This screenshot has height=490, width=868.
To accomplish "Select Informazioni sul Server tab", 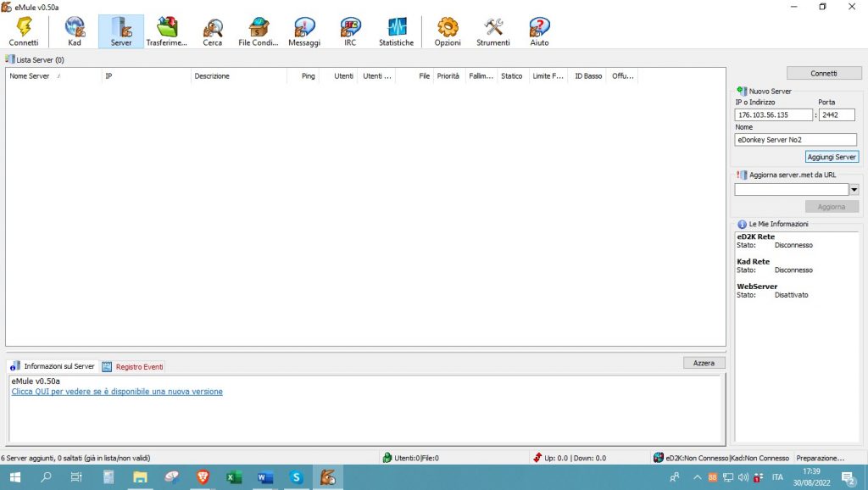I will pyautogui.click(x=53, y=367).
